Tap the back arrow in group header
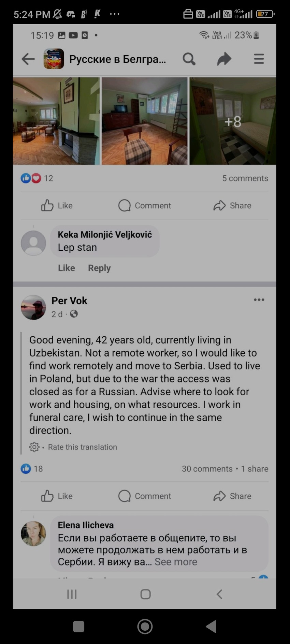This screenshot has height=644, width=290. pos(28,59)
